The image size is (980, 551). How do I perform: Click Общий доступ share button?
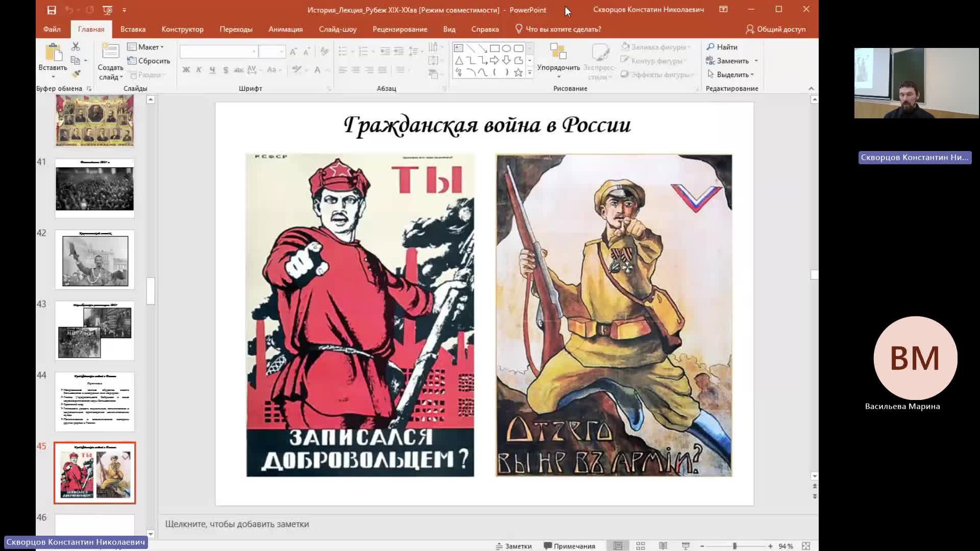click(x=775, y=29)
